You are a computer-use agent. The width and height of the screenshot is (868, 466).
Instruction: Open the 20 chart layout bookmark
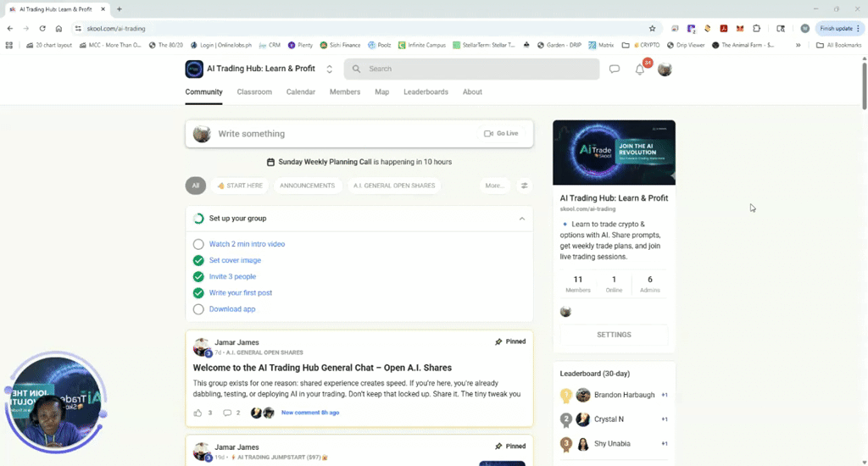[x=49, y=45]
